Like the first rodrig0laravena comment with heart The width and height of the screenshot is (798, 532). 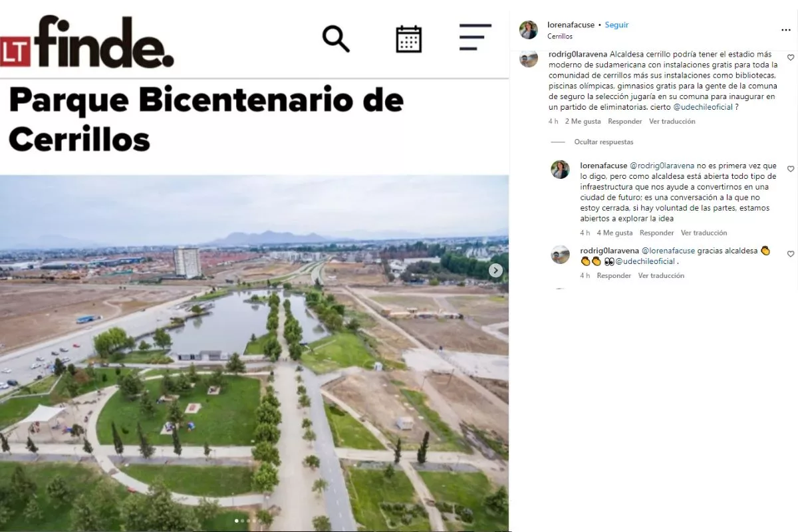[x=791, y=58]
